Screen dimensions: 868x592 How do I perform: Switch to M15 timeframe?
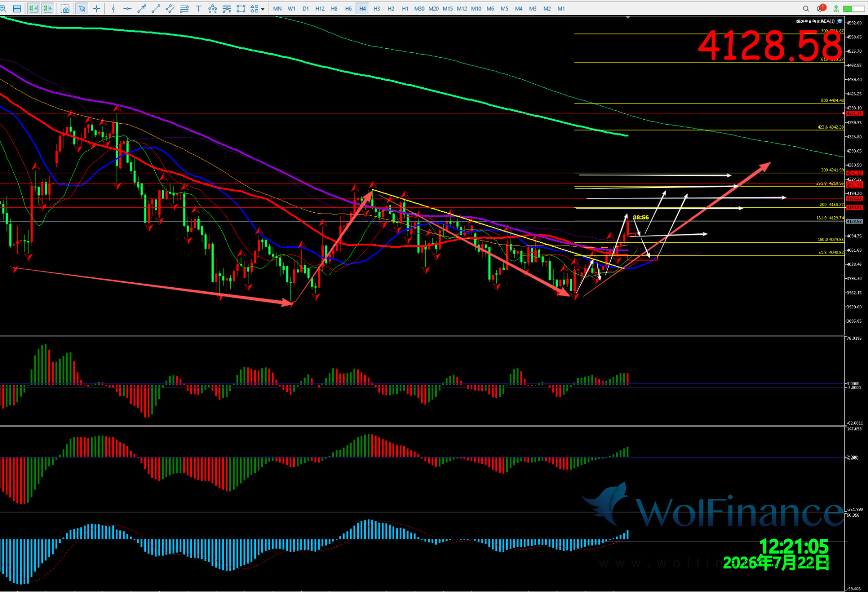coord(448,8)
